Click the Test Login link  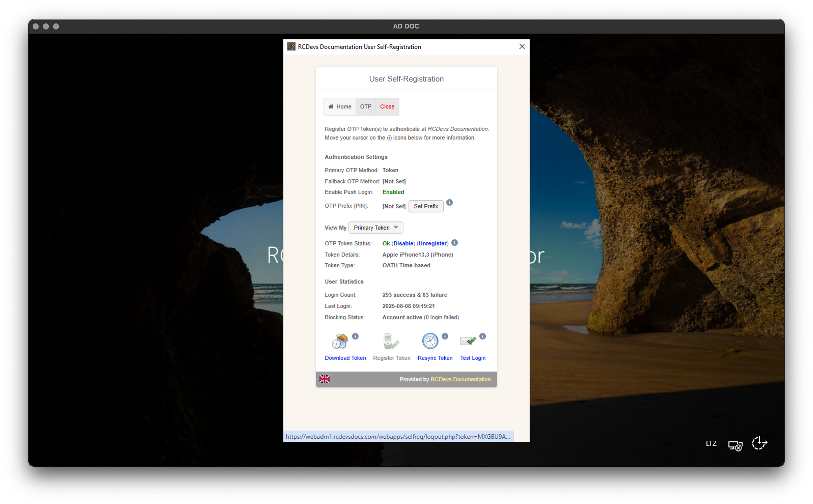[473, 358]
